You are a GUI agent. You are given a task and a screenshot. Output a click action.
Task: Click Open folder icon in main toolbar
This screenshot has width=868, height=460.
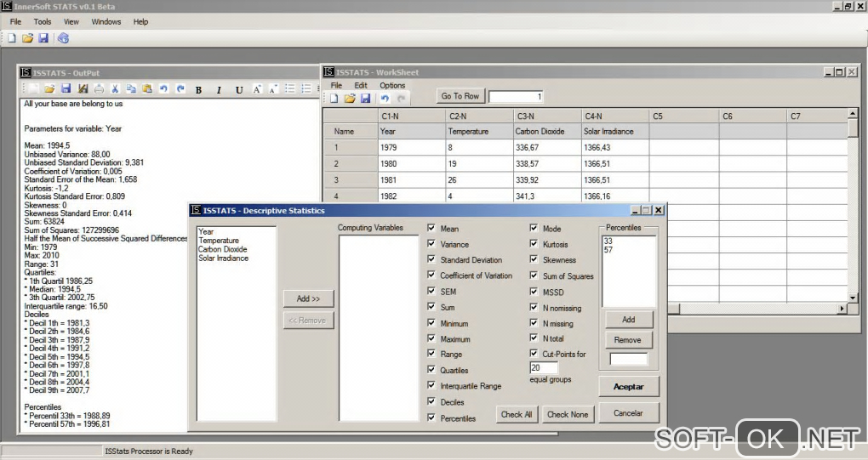pos(28,38)
